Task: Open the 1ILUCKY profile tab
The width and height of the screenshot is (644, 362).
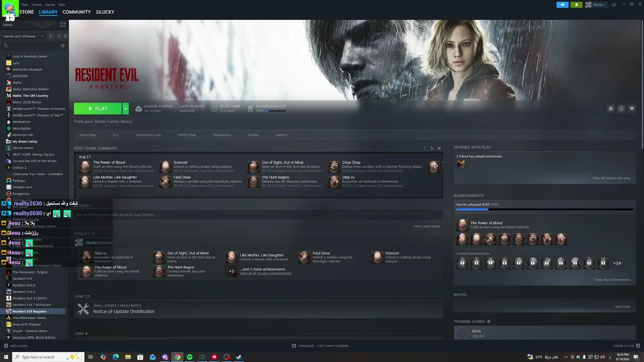Action: (105, 12)
